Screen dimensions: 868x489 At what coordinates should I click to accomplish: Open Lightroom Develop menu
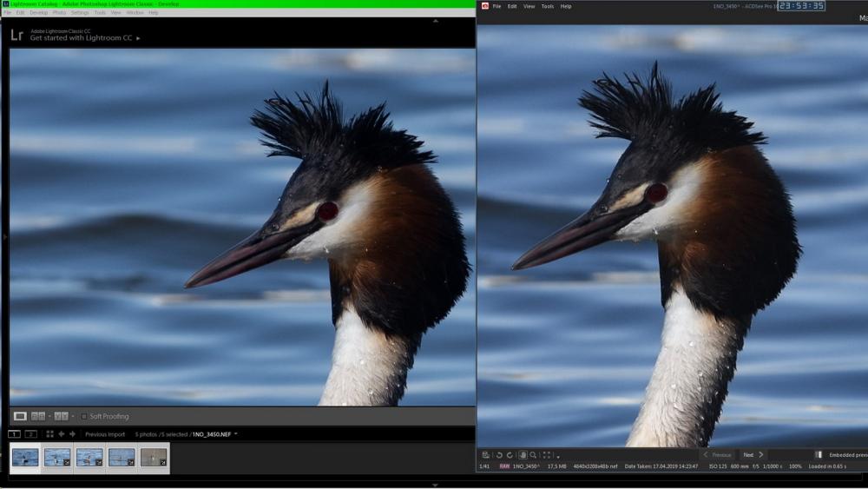point(38,12)
